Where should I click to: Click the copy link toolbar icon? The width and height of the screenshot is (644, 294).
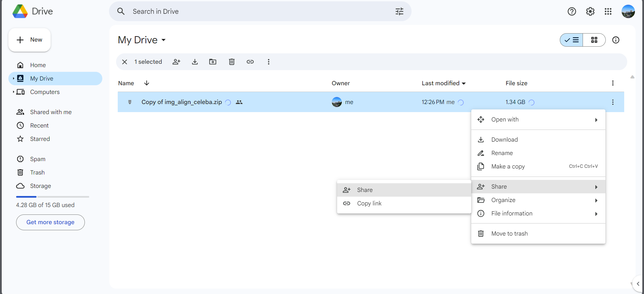[250, 62]
